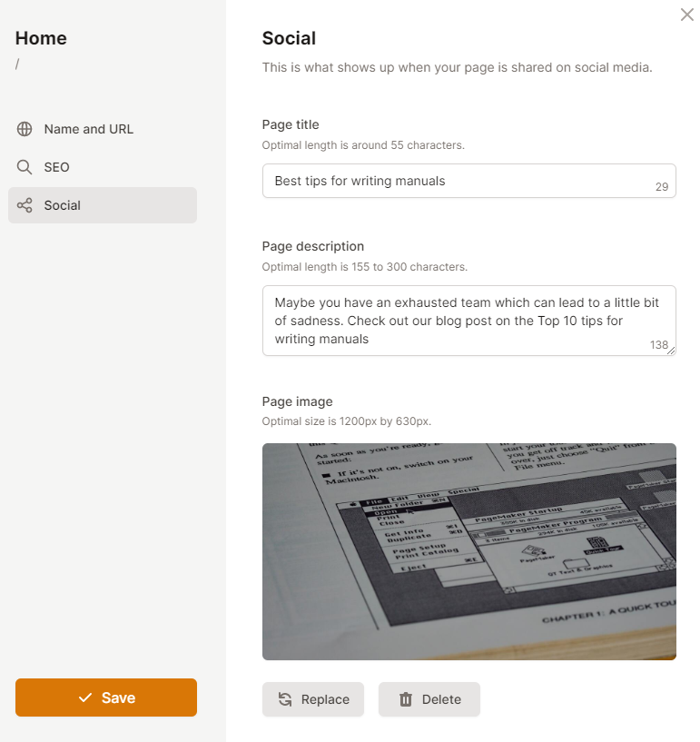Switch to the SEO settings section
This screenshot has height=742, width=700.
56,167
